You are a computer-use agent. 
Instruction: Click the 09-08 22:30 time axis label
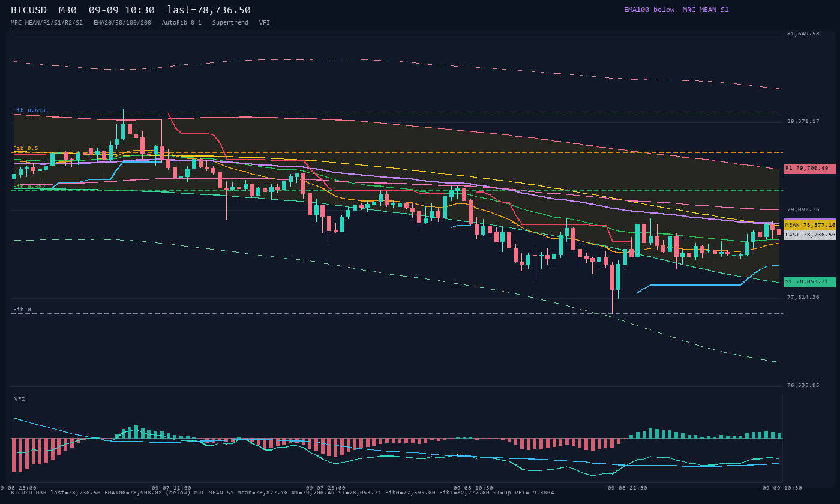point(628,488)
